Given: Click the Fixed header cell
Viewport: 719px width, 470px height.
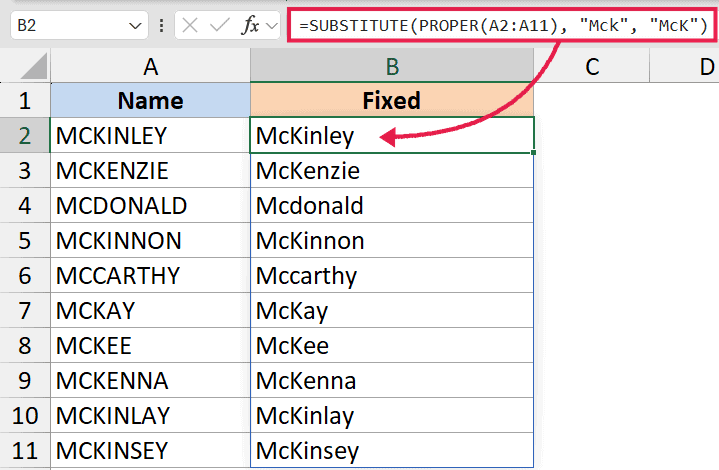Looking at the screenshot, I should [x=392, y=100].
